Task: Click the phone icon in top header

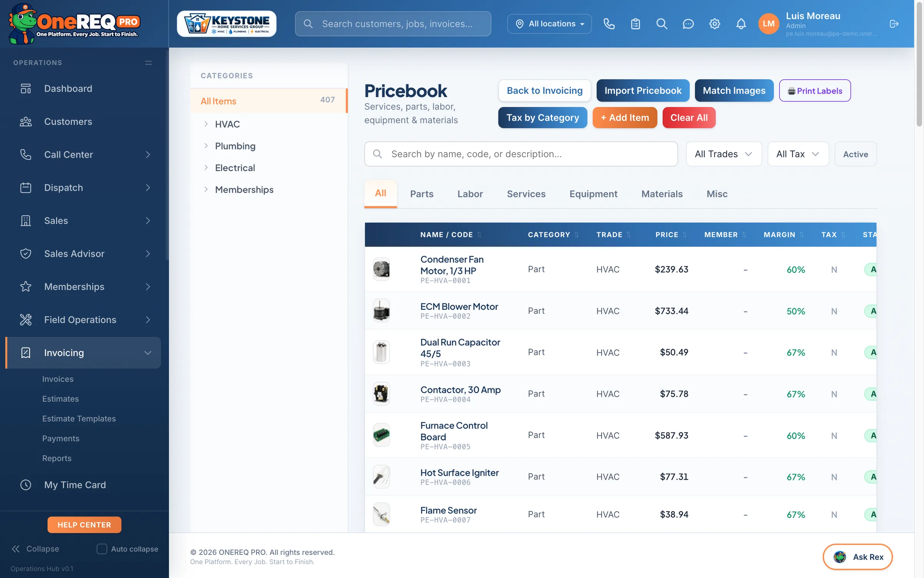Action: (x=609, y=24)
